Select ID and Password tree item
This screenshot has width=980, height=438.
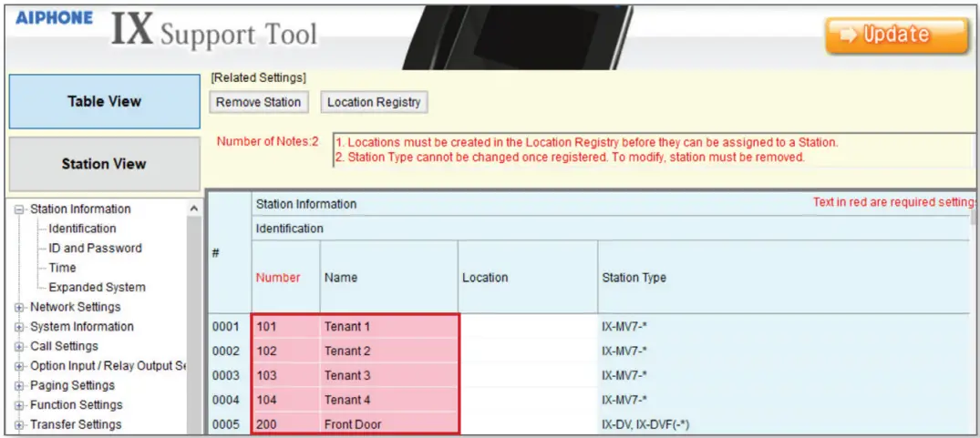[95, 248]
